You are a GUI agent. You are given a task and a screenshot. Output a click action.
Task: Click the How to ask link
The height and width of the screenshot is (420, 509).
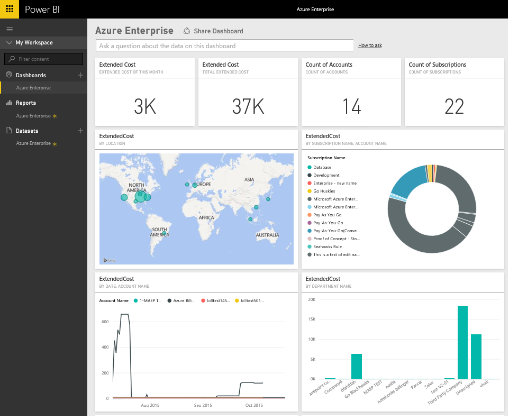(370, 45)
